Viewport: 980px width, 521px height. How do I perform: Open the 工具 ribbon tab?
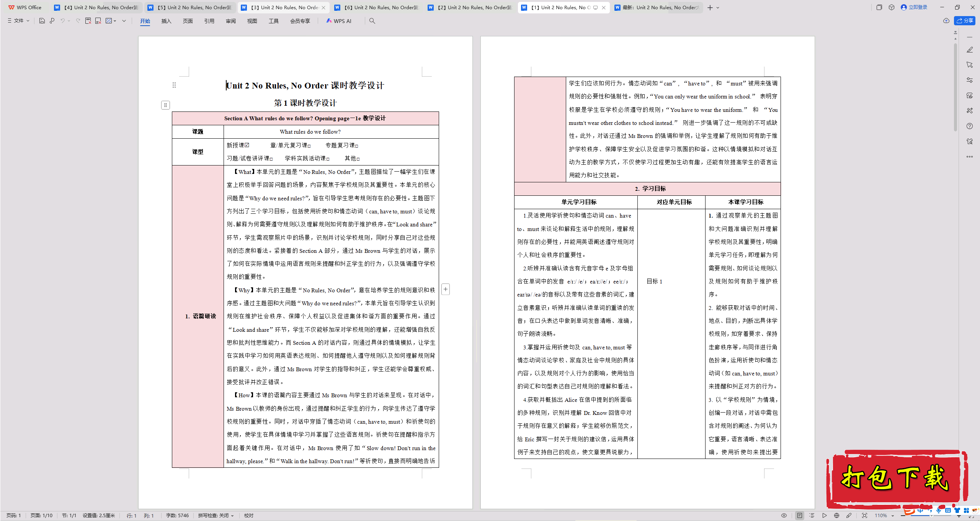[x=274, y=21]
